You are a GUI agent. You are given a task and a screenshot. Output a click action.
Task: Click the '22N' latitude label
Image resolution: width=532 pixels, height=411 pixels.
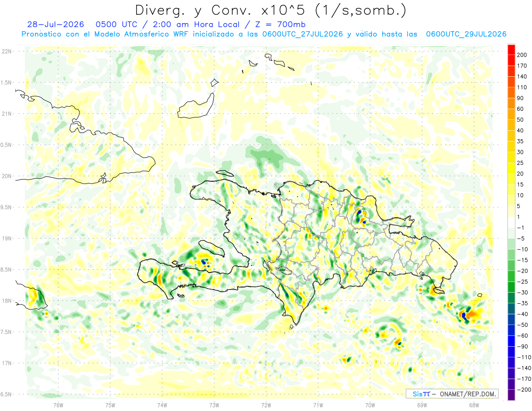(6, 51)
